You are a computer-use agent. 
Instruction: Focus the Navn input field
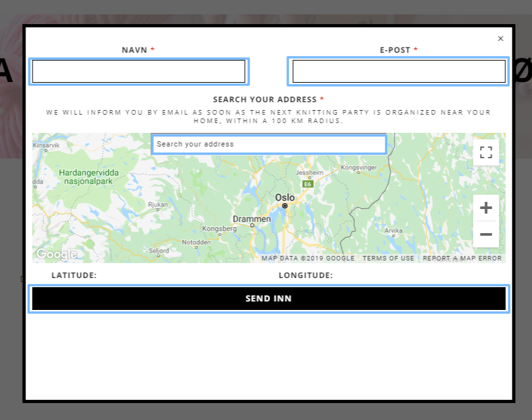click(x=139, y=71)
